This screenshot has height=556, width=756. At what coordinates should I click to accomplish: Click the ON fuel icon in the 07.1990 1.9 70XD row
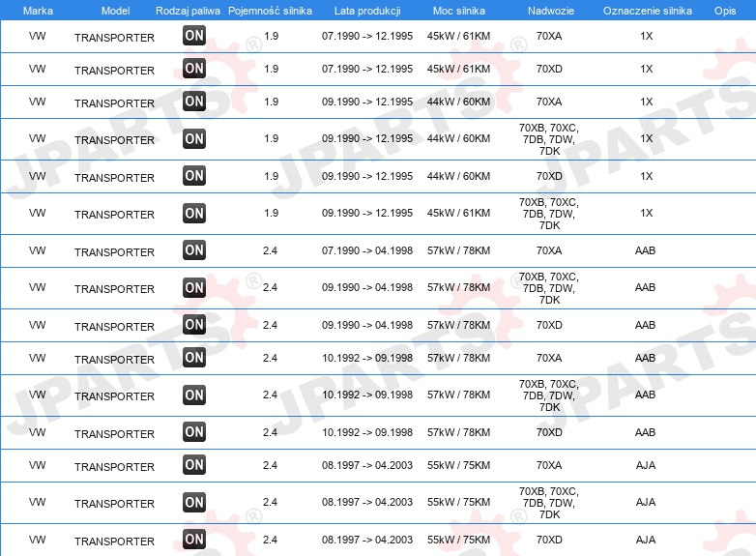[194, 68]
